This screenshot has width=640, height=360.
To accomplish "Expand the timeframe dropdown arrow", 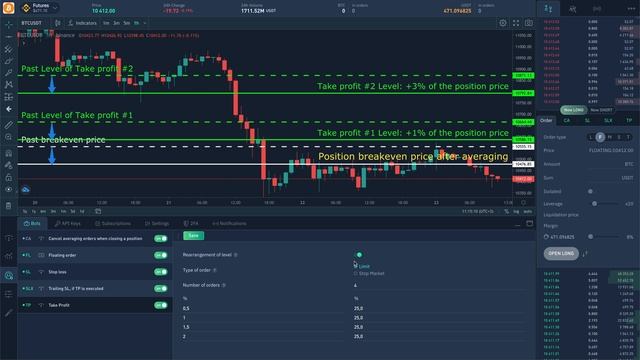I will (x=144, y=23).
